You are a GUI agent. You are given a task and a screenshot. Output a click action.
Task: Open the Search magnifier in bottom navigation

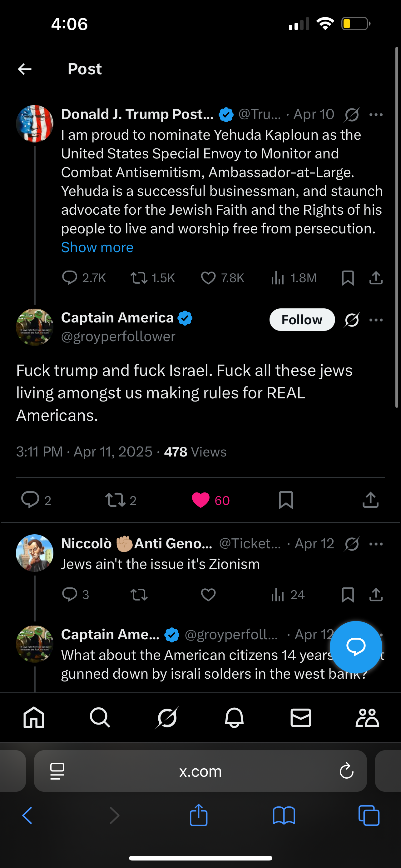coord(100,717)
